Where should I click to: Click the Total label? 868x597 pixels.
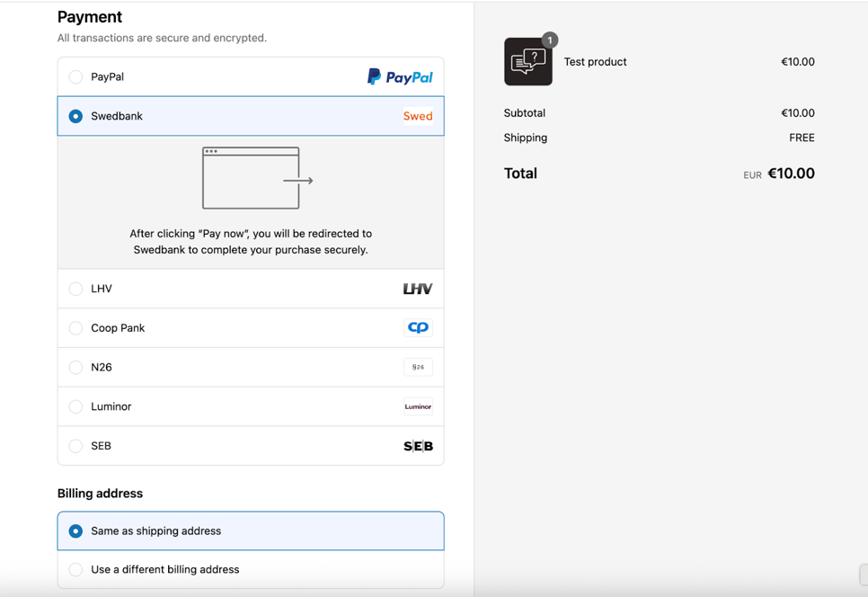click(x=520, y=174)
